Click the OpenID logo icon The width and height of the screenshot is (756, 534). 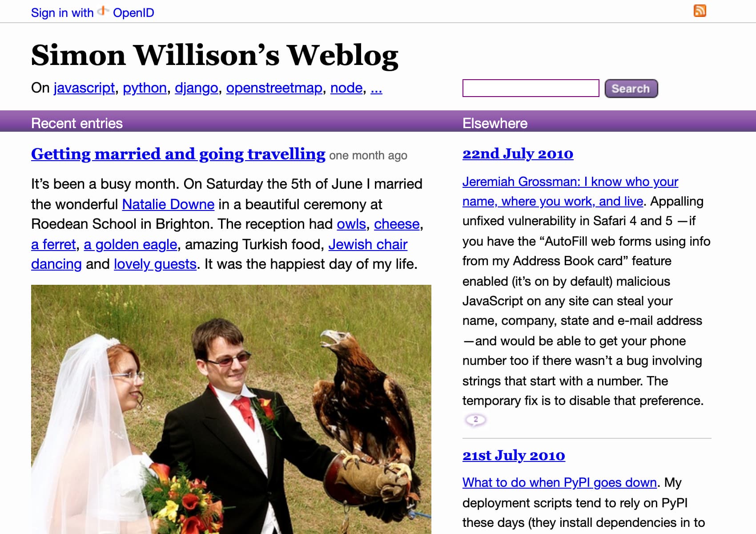(x=103, y=11)
